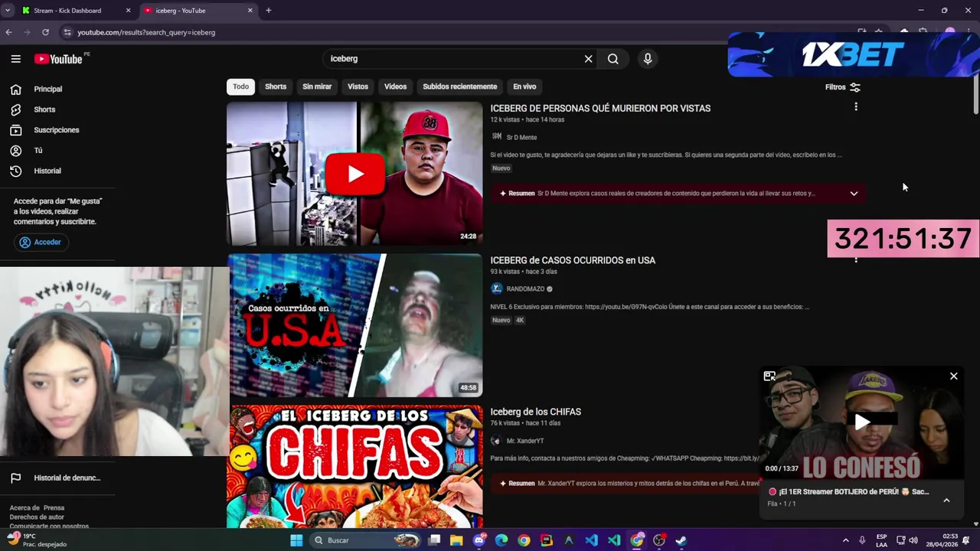Screen dimensions: 980x551
Task: Open the Prensa footer link
Action: (54, 508)
